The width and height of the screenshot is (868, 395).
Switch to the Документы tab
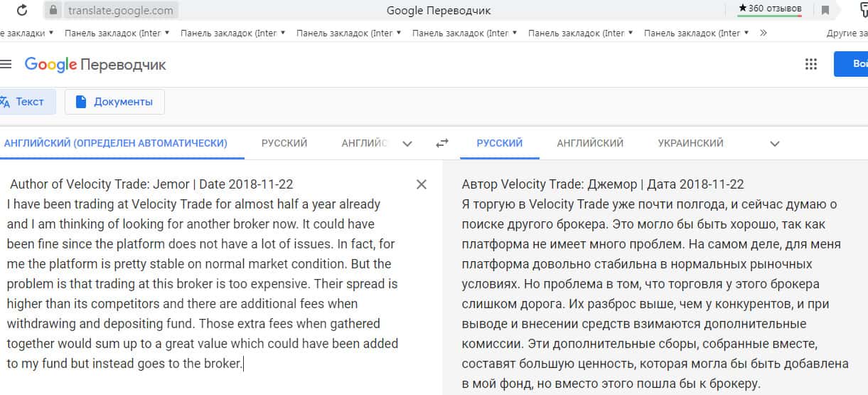click(114, 102)
